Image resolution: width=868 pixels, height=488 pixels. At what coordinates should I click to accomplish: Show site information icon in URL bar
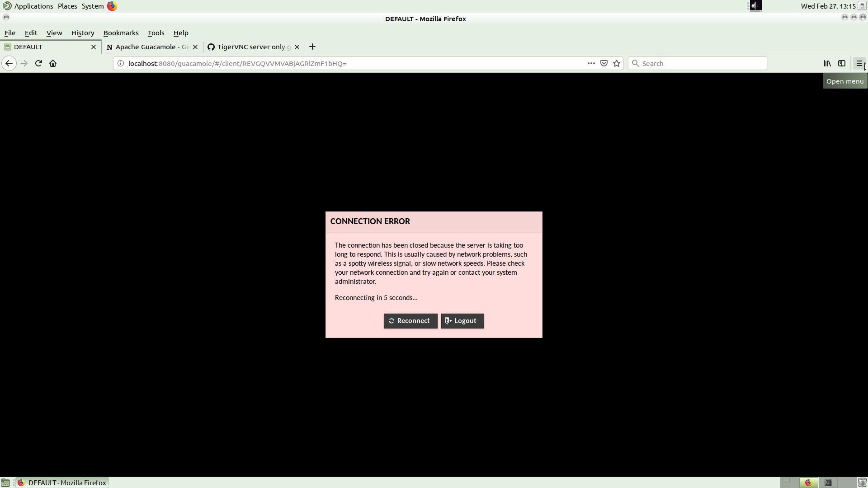[x=121, y=63]
